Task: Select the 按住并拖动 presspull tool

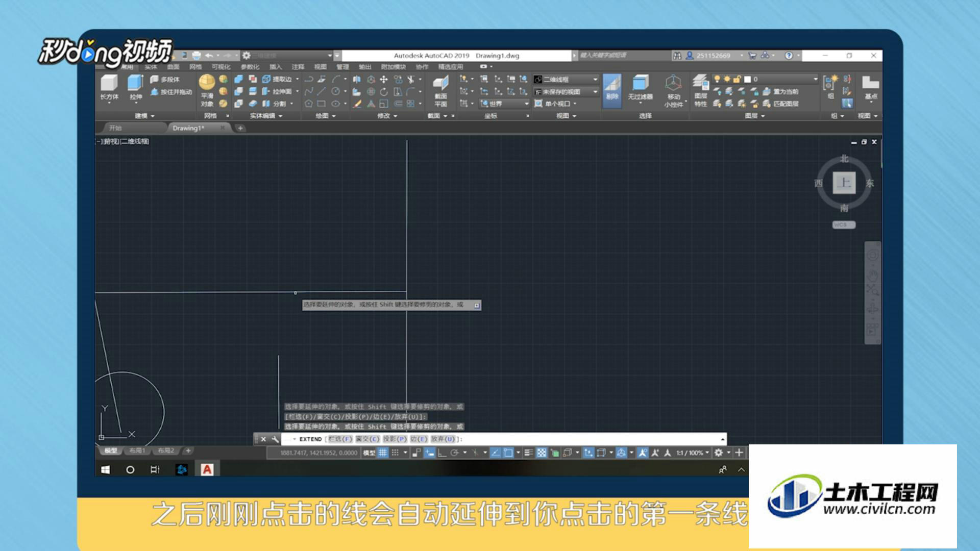Action: (171, 92)
